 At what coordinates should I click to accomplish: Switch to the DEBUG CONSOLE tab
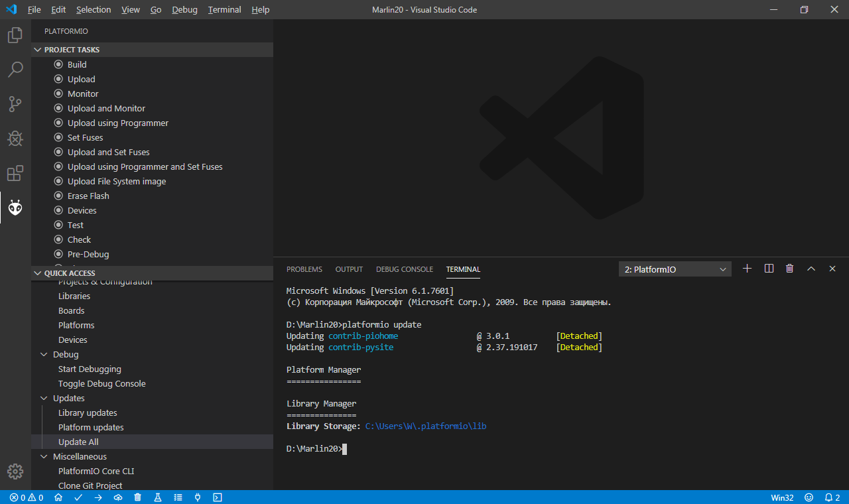click(405, 269)
